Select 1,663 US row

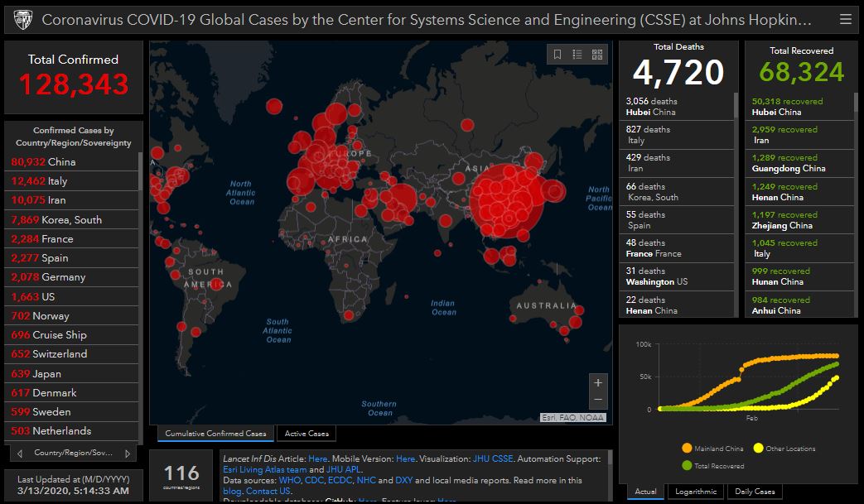tap(71, 296)
